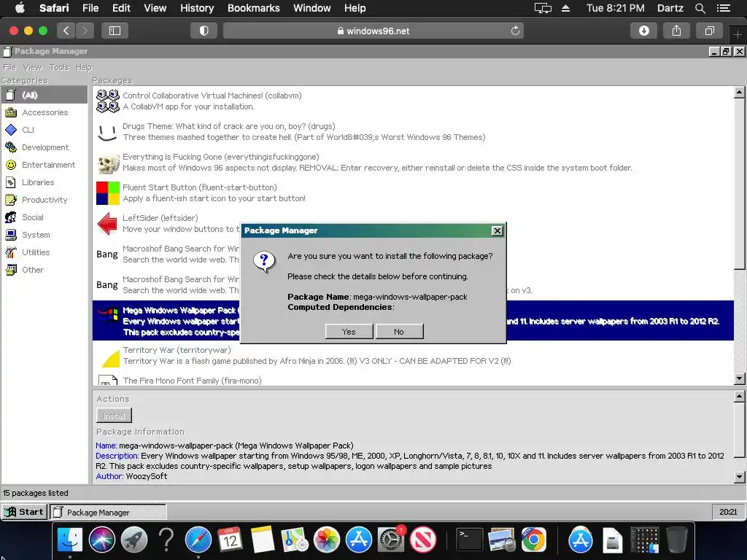Open Safari's History menu
The image size is (747, 560).
click(197, 8)
